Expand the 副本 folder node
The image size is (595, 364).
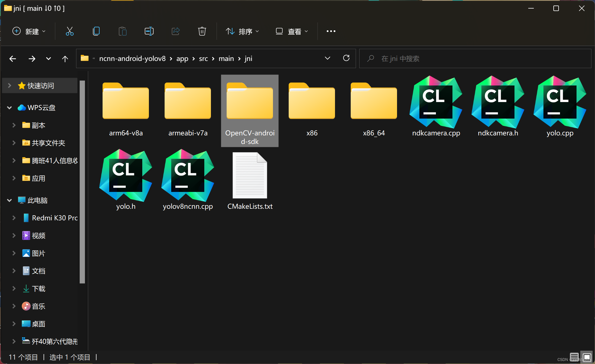pyautogui.click(x=14, y=125)
